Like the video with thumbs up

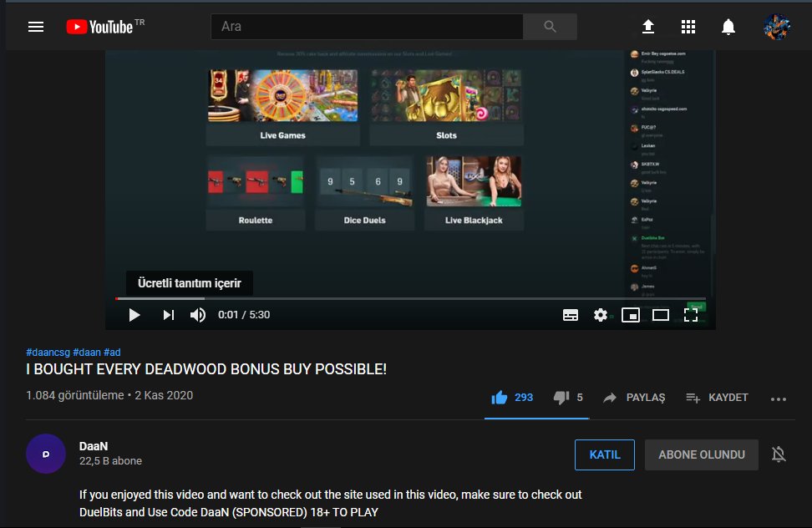[511, 398]
